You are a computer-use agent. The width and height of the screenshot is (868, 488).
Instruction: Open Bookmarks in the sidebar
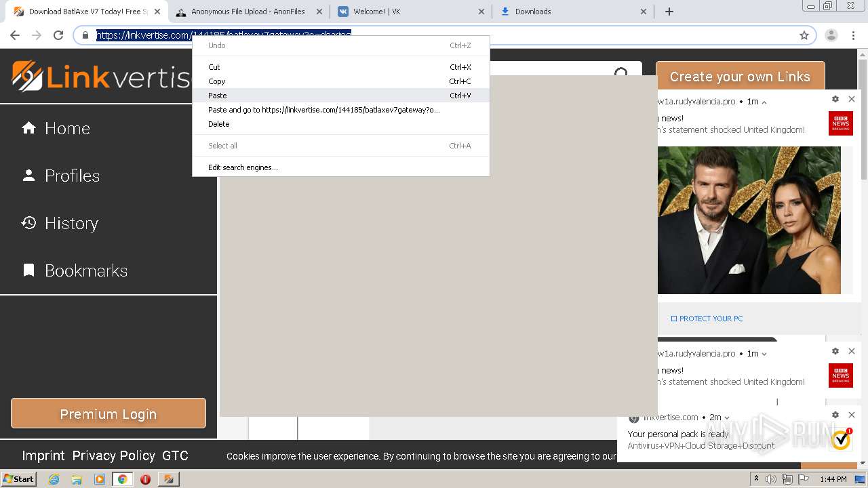pyautogui.click(x=75, y=270)
